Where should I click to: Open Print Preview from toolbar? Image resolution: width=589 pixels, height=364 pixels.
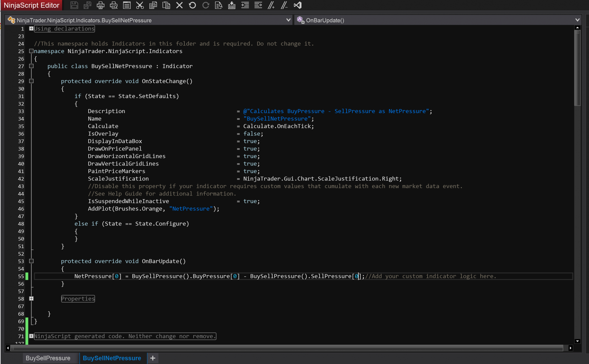click(x=114, y=5)
